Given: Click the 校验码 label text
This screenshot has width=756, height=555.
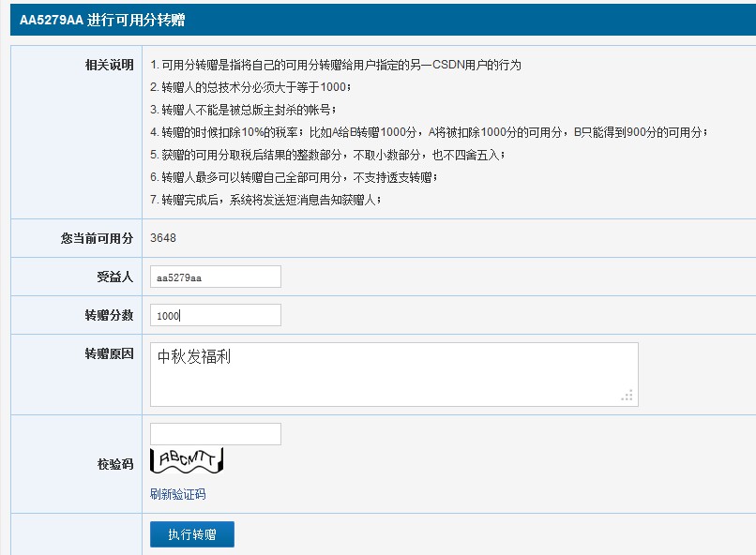Looking at the screenshot, I should click(115, 464).
